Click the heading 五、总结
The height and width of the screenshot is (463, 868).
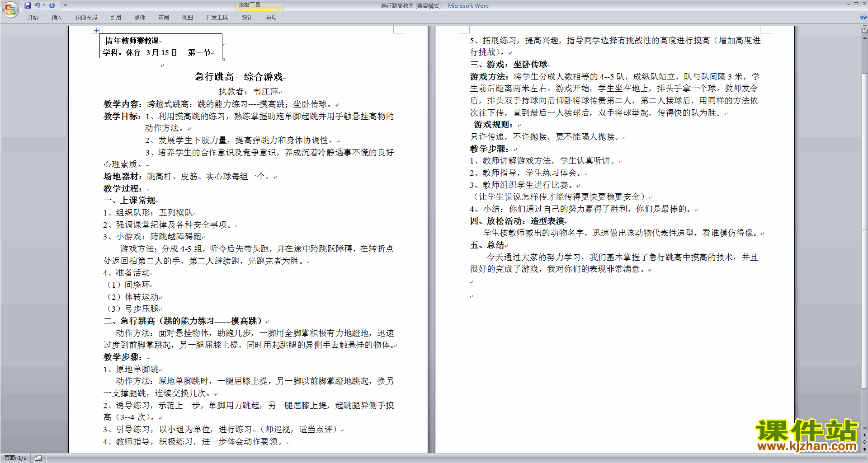coord(487,245)
